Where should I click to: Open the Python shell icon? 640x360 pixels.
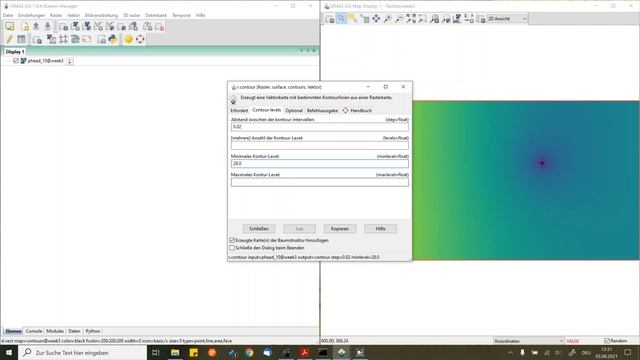click(113, 39)
